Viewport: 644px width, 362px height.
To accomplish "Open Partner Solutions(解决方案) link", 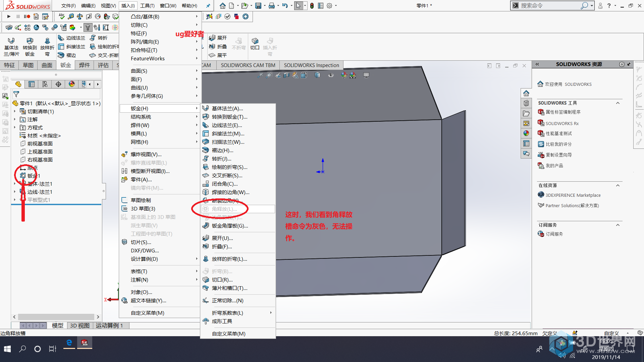I will [x=572, y=205].
